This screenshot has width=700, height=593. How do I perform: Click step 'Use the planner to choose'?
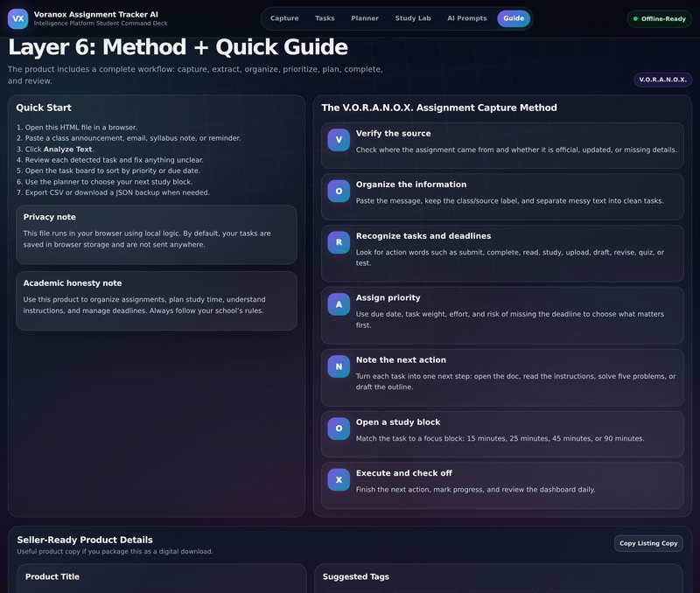[108, 182]
